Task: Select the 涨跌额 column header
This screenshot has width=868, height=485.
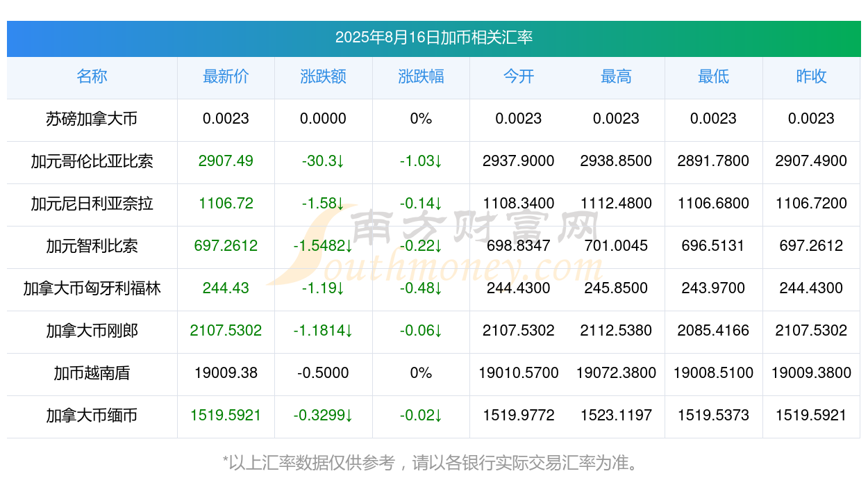Action: (x=324, y=76)
